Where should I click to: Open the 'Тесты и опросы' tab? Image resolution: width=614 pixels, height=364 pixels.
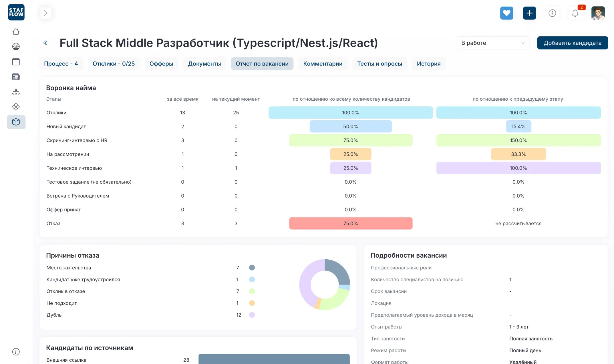pos(379,63)
